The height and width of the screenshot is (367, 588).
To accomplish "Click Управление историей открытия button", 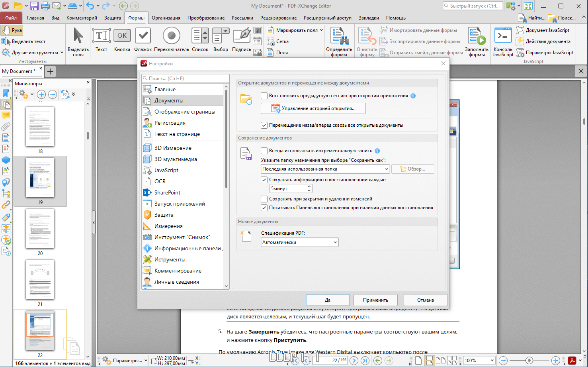I will click(313, 108).
